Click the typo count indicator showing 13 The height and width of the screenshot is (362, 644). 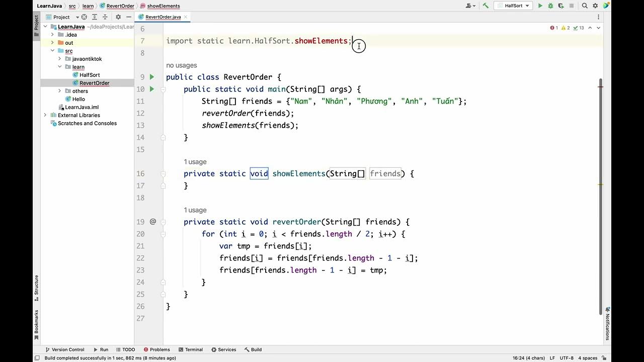[x=578, y=28]
